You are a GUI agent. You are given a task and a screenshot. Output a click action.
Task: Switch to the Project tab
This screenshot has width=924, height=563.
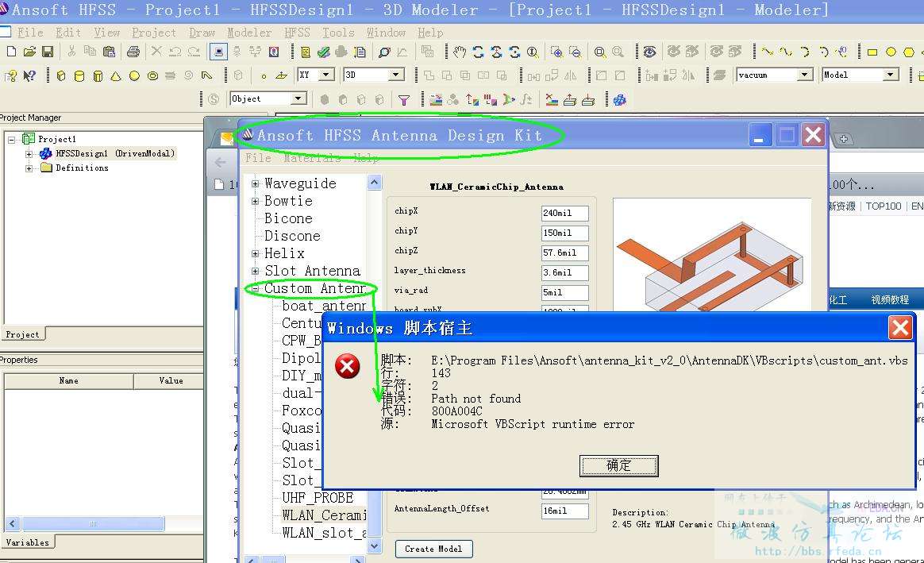point(22,334)
